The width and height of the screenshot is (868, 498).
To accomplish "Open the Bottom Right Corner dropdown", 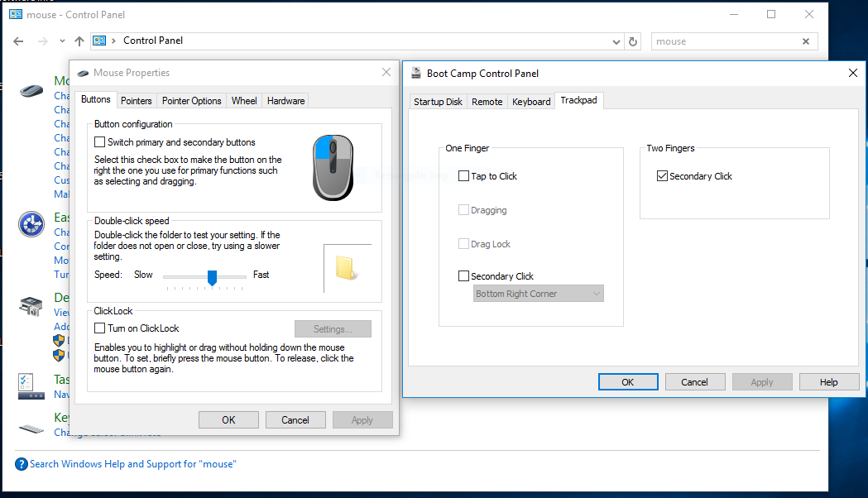I will click(x=538, y=294).
